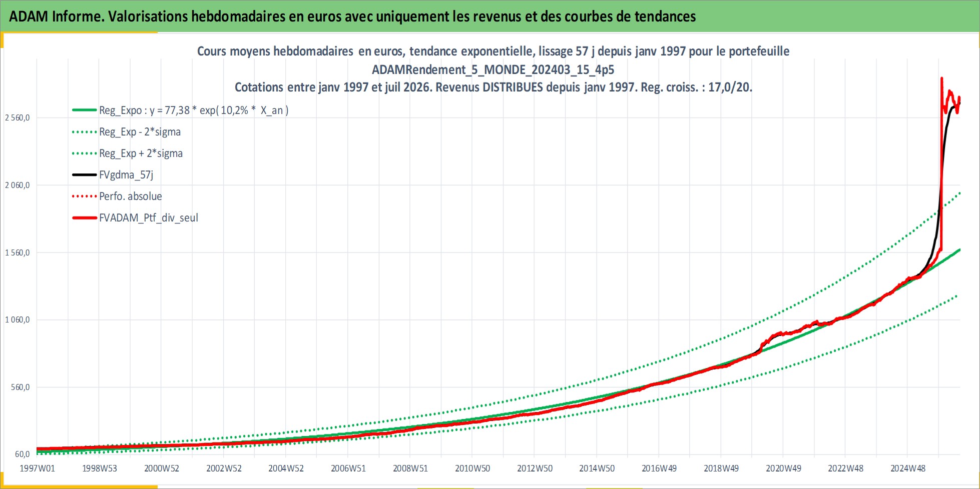
Task: Select the x-axis label '2022W48'
Action: pos(846,468)
